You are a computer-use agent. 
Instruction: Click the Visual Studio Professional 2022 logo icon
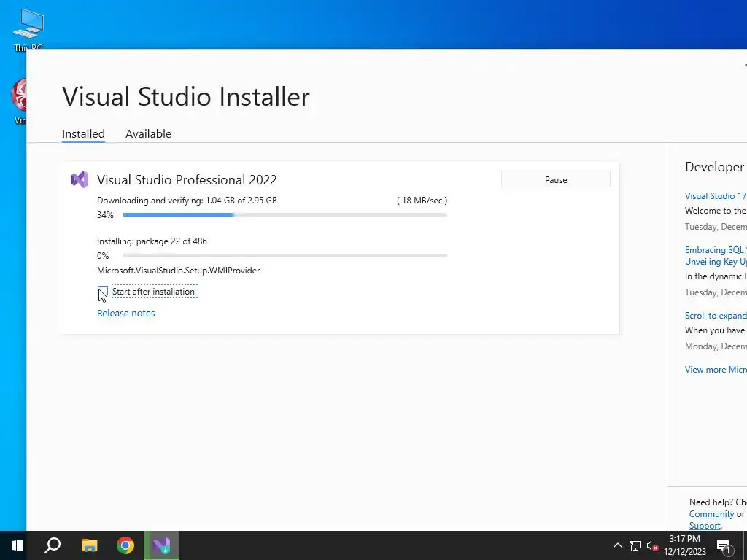pyautogui.click(x=80, y=179)
